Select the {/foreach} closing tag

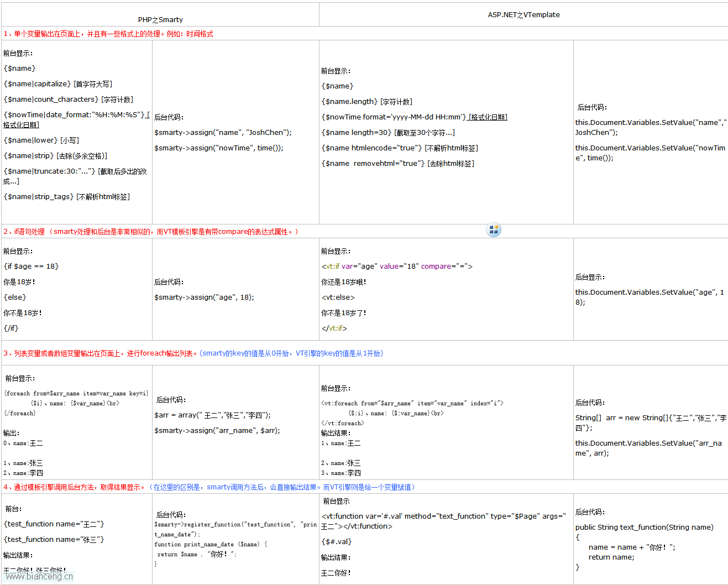click(20, 414)
